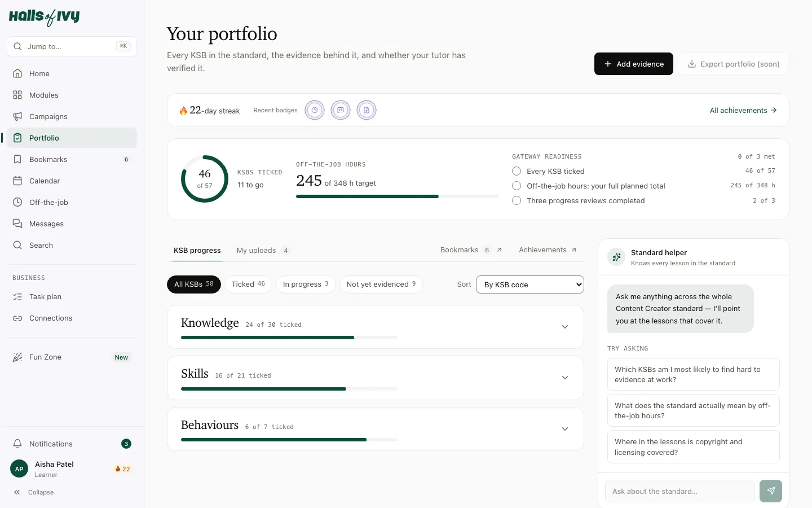Open Portfolio in the sidebar
The height and width of the screenshot is (508, 812).
coord(72,138)
